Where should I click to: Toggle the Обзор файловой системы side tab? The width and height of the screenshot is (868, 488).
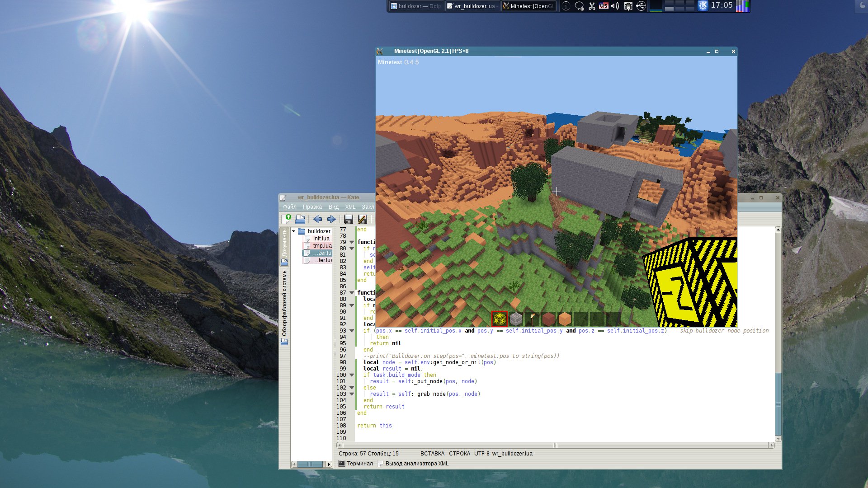pyautogui.click(x=284, y=307)
